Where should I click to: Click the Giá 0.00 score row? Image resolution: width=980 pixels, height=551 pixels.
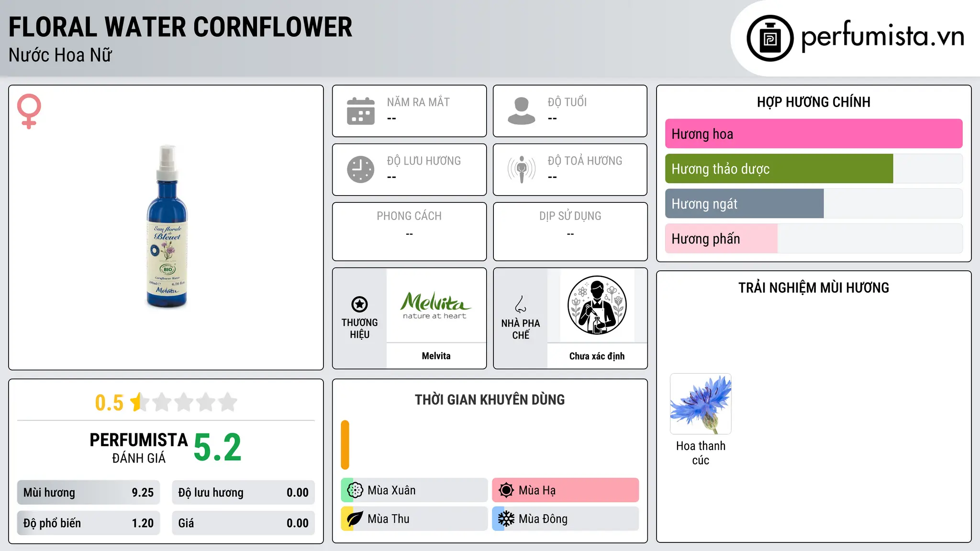243,523
